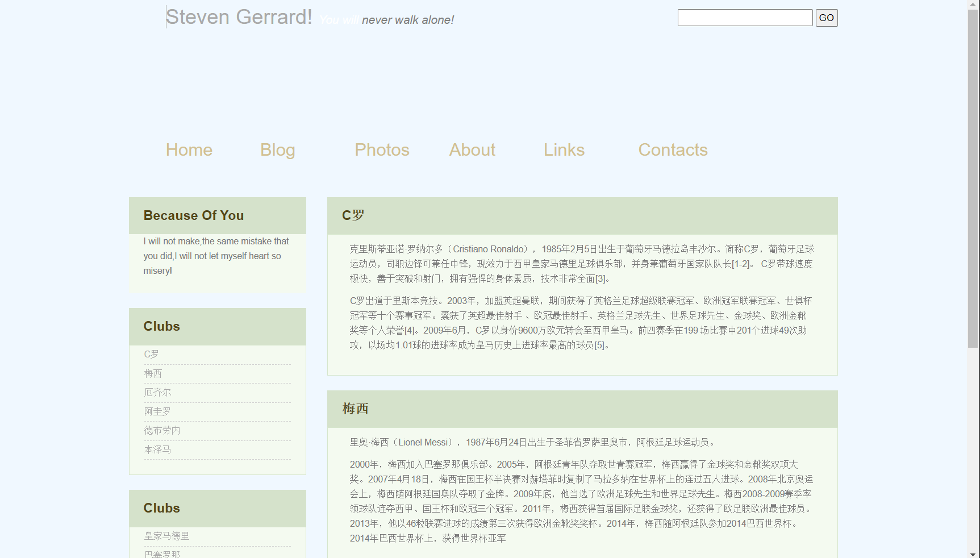Open the About navigation item

(x=472, y=149)
